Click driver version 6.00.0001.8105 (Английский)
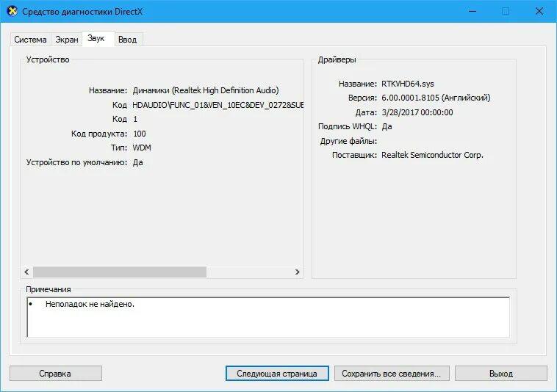Viewport: 557px width, 392px height. click(436, 98)
